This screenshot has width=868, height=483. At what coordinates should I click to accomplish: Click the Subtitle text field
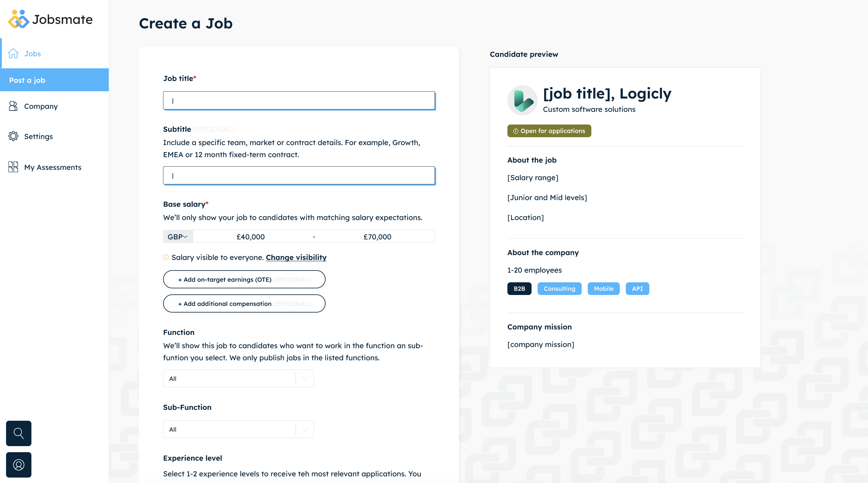299,175
